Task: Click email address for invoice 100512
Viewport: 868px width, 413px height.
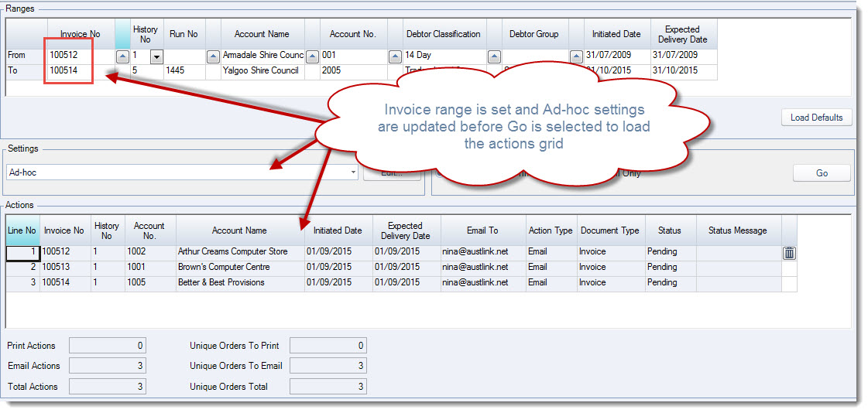Action: tap(483, 251)
